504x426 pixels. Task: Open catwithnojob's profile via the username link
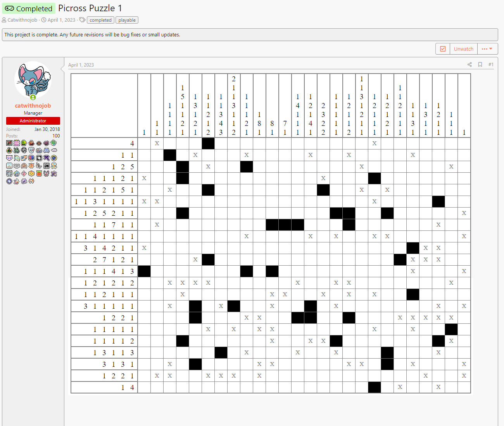[33, 106]
